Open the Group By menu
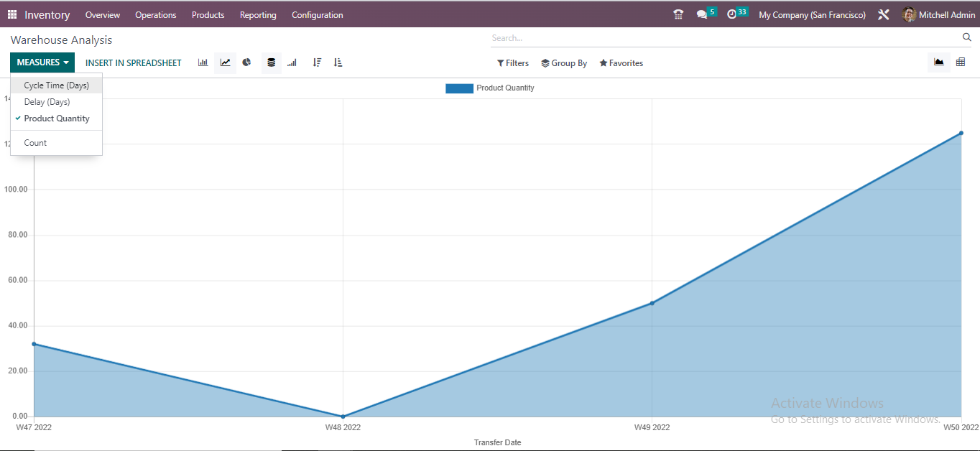 pos(563,63)
